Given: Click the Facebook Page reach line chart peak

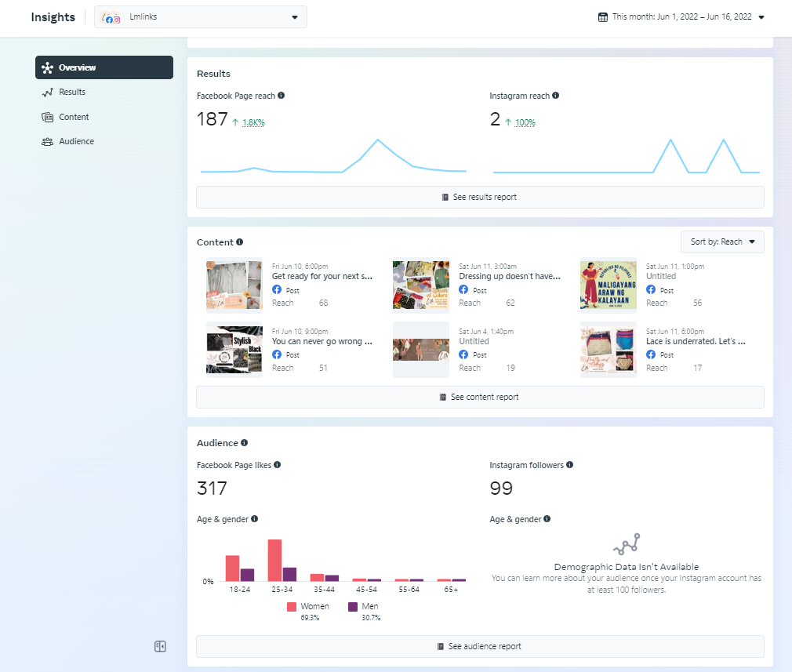Looking at the screenshot, I should coord(378,140).
